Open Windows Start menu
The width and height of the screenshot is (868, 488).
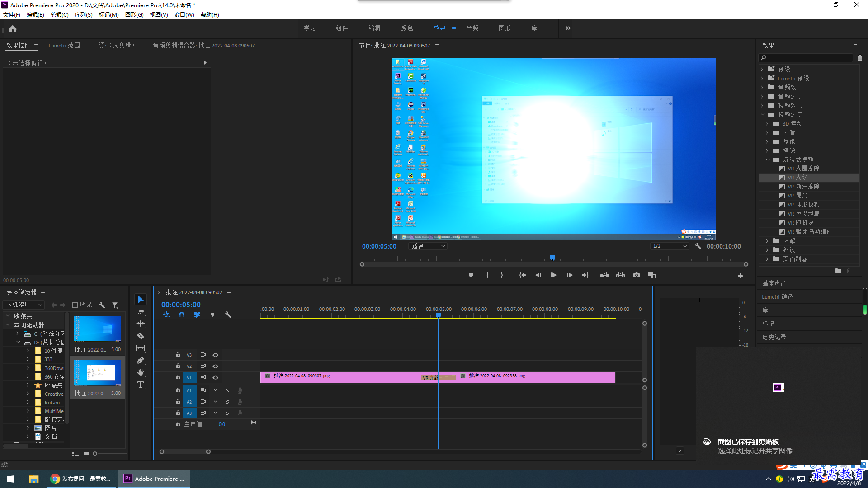click(x=11, y=479)
